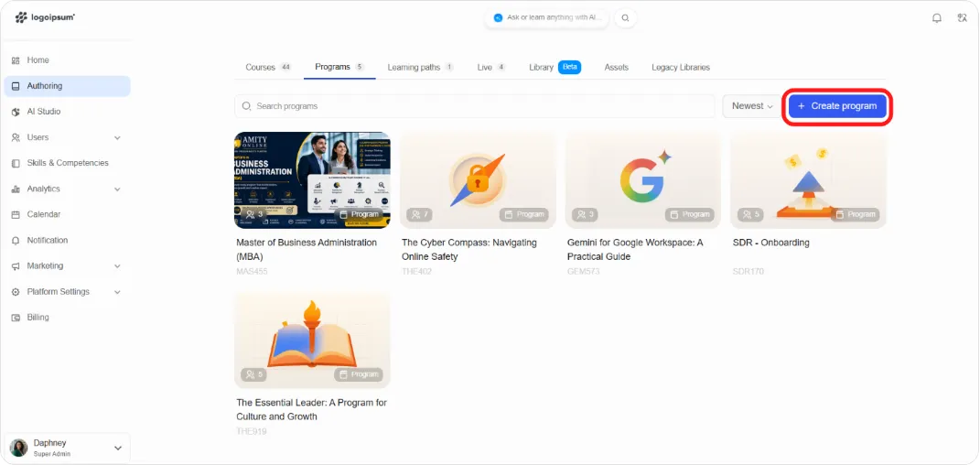Click the Skills & Competencies icon
The width and height of the screenshot is (980, 465).
point(16,163)
